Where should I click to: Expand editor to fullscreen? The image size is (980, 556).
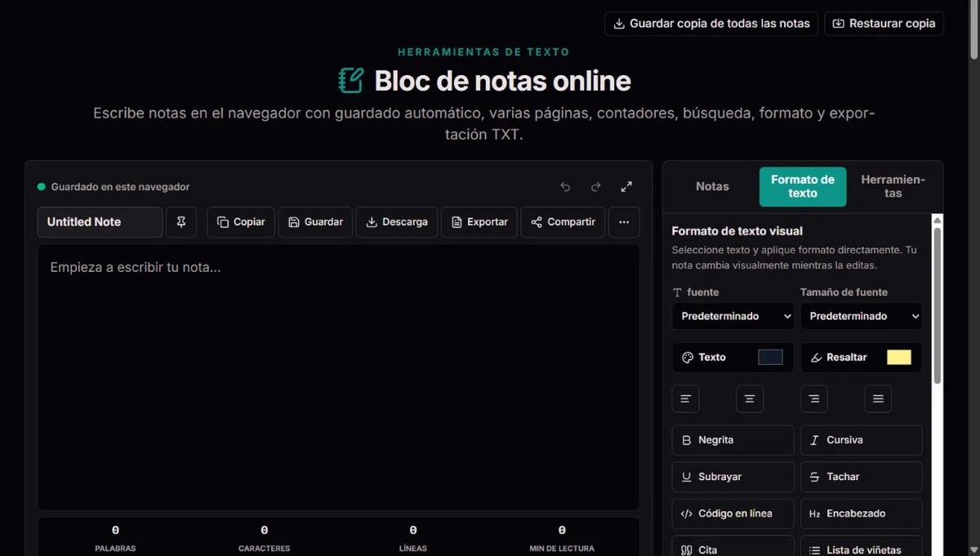click(626, 187)
